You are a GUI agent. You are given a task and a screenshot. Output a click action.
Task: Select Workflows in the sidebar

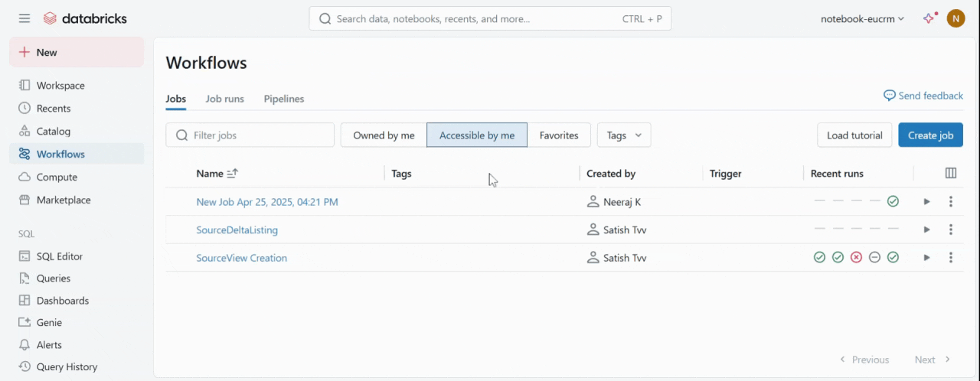tap(77, 154)
